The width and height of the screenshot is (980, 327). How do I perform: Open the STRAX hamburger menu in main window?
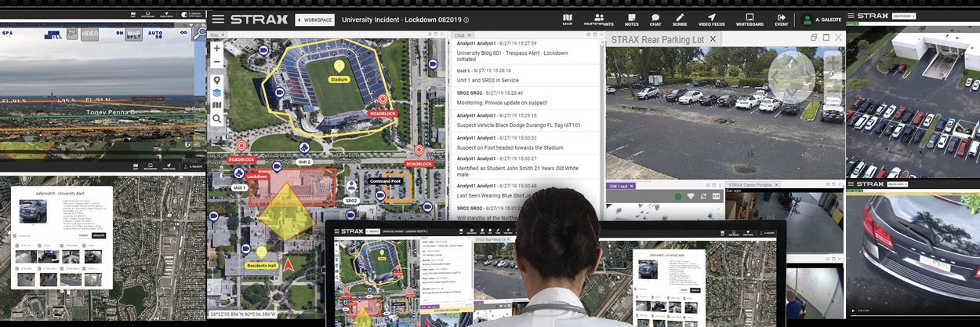pyautogui.click(x=218, y=19)
